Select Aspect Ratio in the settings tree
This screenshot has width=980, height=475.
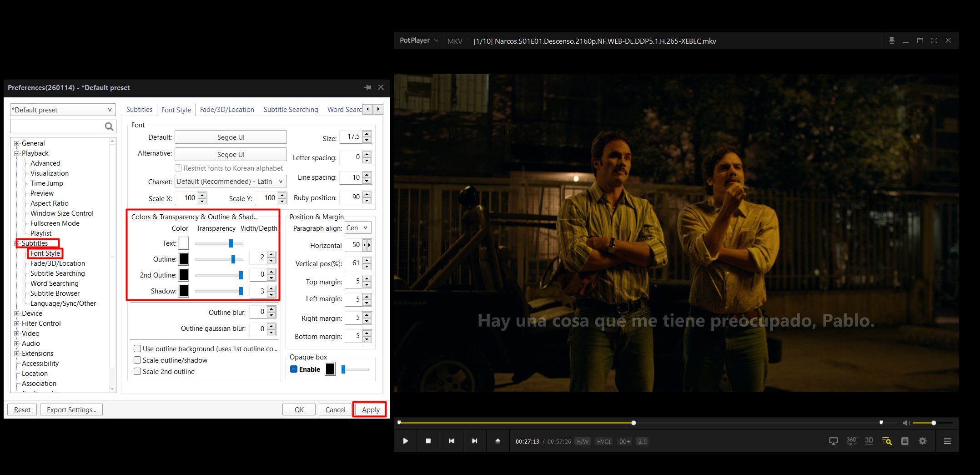click(50, 203)
